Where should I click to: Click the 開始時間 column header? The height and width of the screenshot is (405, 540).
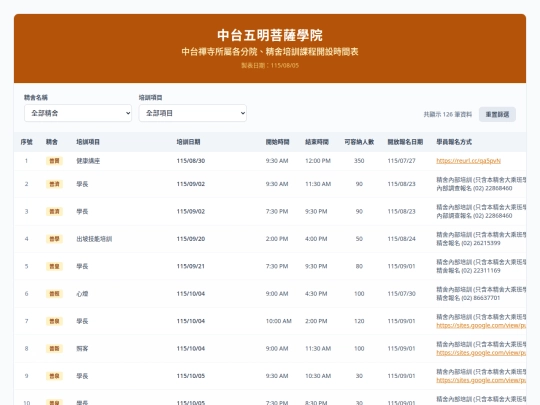click(x=277, y=142)
